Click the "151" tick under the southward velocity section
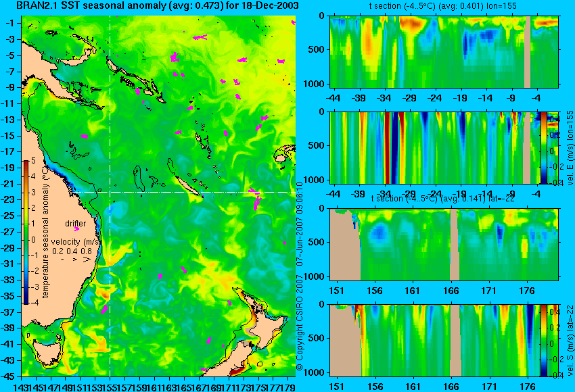Screen dimensions: 575x392 coord(337,387)
